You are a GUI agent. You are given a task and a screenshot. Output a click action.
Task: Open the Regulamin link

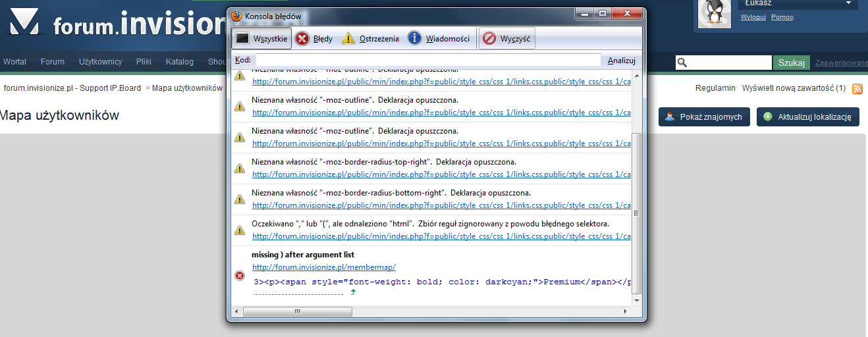coord(715,88)
